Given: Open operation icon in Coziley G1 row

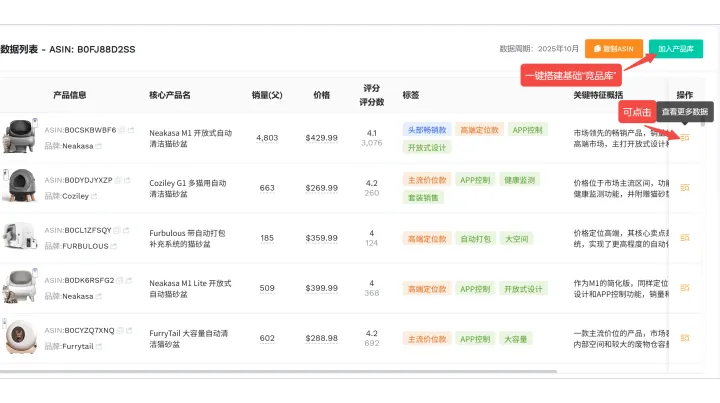Looking at the screenshot, I should click(685, 187).
